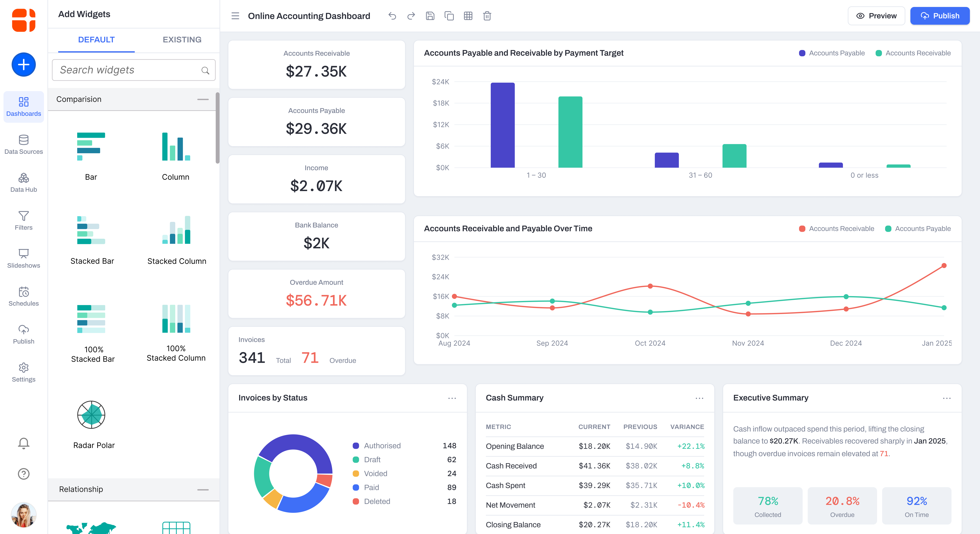Click the Net Movement row label
The height and width of the screenshot is (534, 980).
tap(511, 505)
